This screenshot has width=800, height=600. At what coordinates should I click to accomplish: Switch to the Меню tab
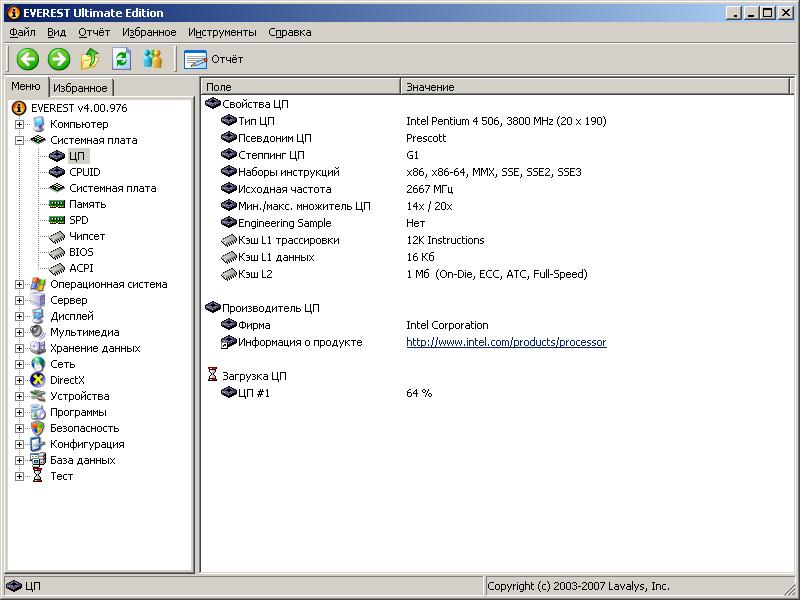tap(26, 86)
